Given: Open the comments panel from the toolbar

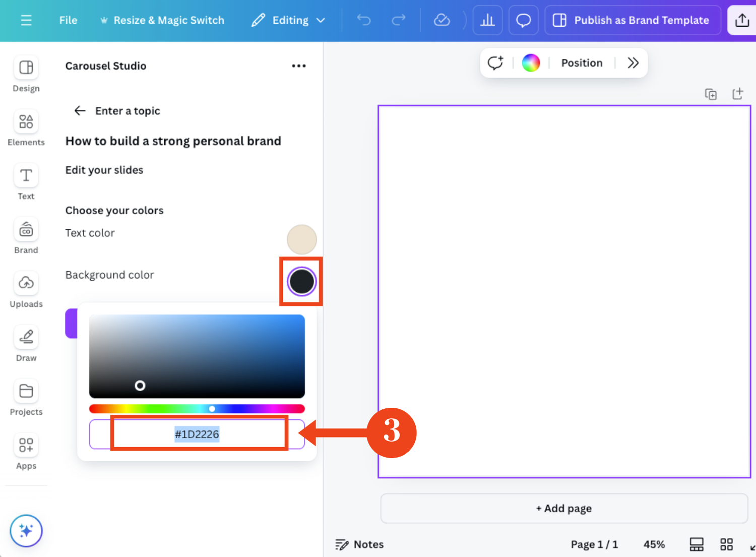Looking at the screenshot, I should tap(523, 20).
